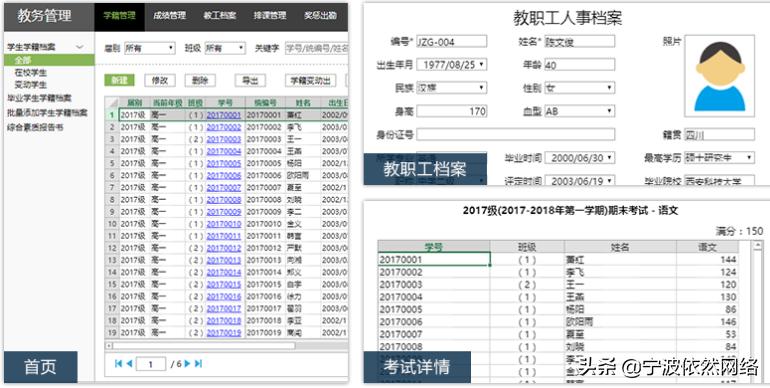Open student link 20170001

pos(224,115)
